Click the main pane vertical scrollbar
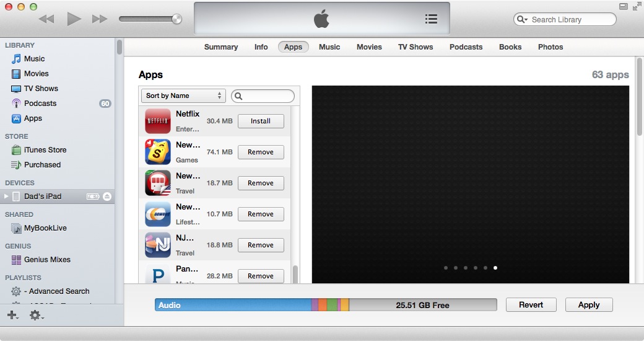Image resolution: width=644 pixels, height=341 pixels. point(639,97)
